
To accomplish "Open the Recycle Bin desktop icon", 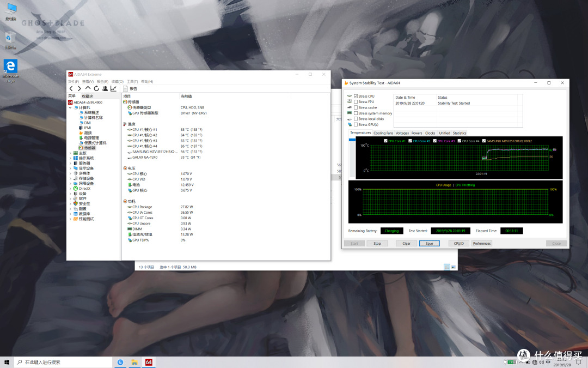I will tap(10, 40).
